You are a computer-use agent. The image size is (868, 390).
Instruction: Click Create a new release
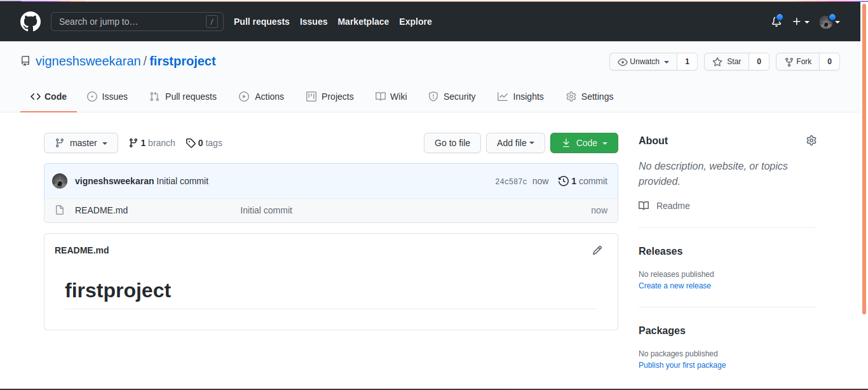tap(675, 286)
